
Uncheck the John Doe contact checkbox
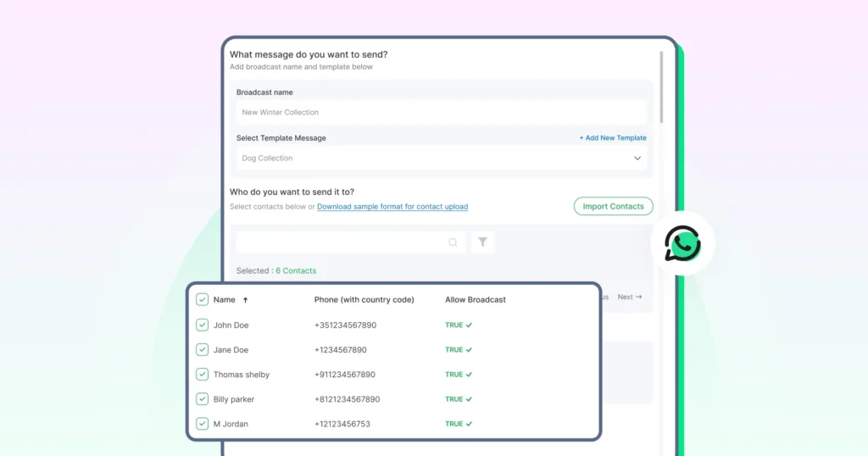click(x=202, y=325)
